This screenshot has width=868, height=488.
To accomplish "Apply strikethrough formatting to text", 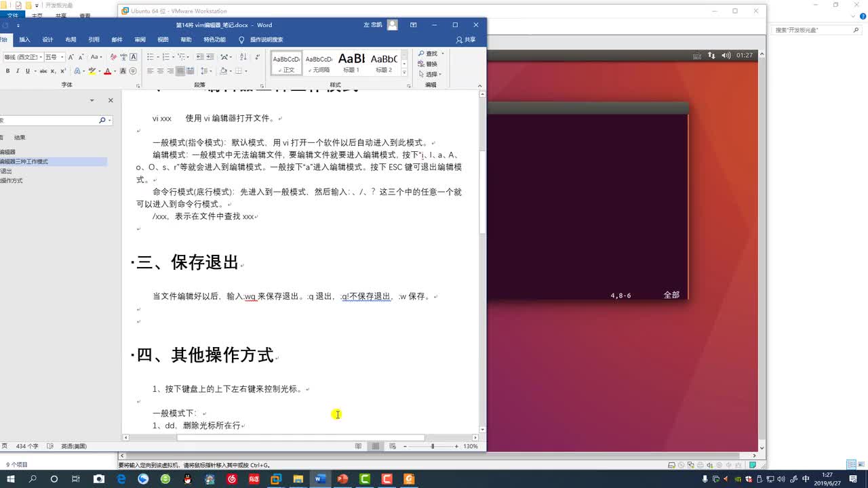I will tap(43, 71).
